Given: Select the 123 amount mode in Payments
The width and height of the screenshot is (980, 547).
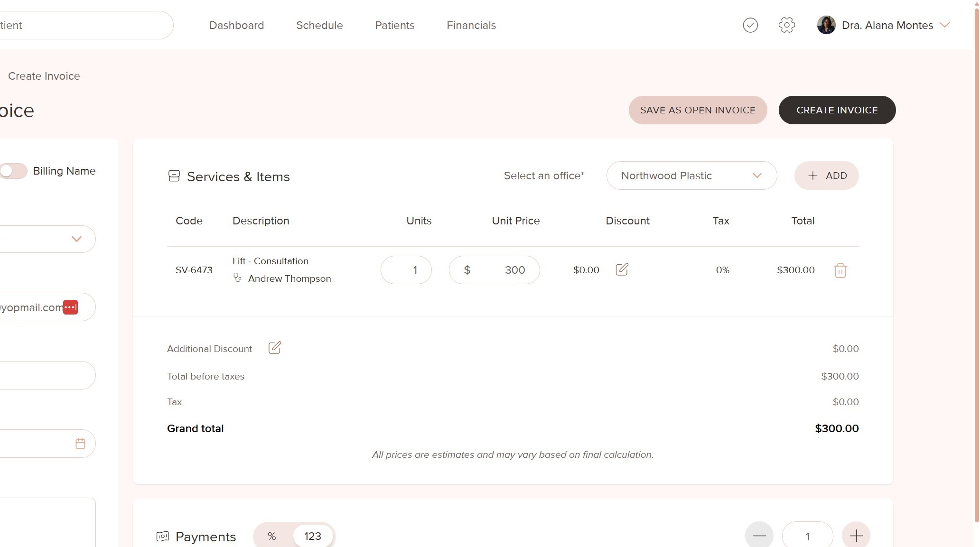Looking at the screenshot, I should (x=312, y=536).
